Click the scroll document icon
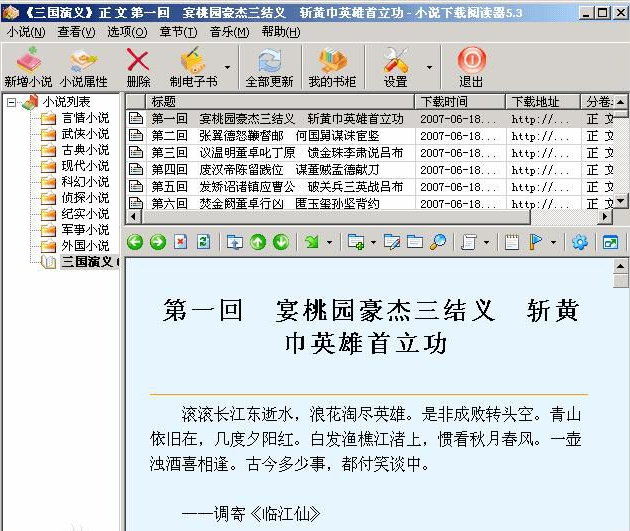 tap(469, 242)
